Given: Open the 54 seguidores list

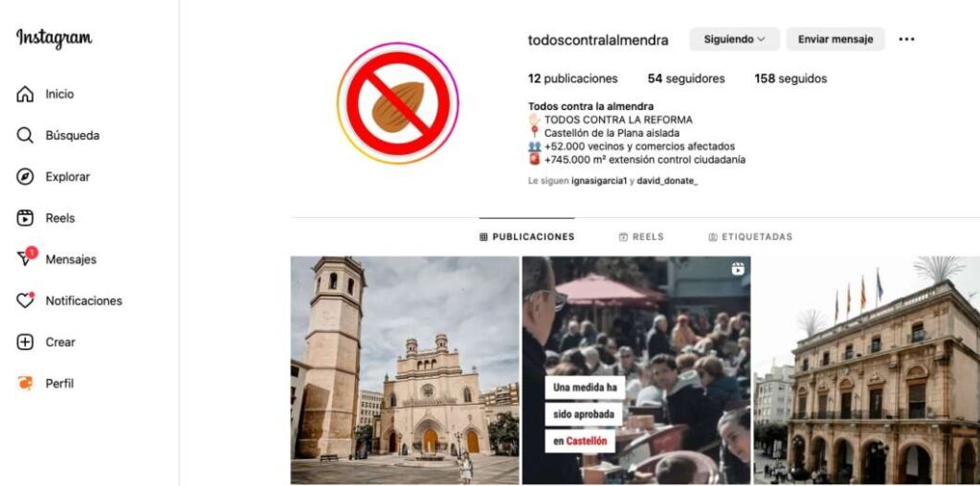Looking at the screenshot, I should (686, 78).
